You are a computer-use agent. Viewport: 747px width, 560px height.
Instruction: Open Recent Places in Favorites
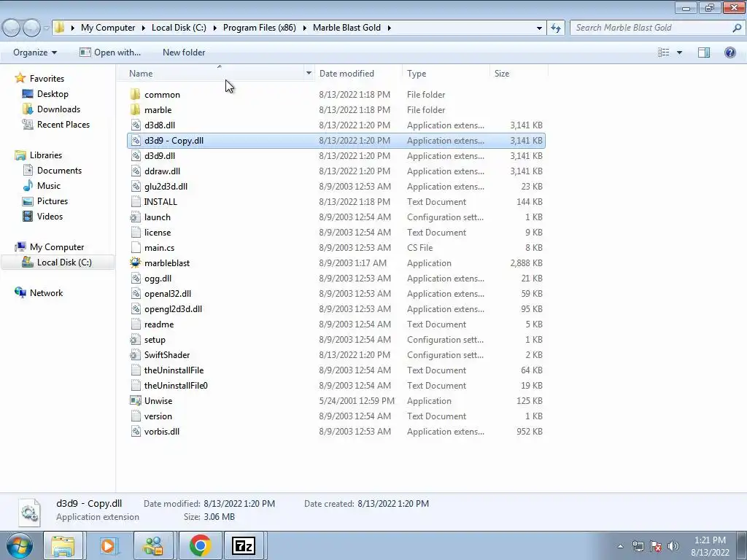click(x=63, y=124)
